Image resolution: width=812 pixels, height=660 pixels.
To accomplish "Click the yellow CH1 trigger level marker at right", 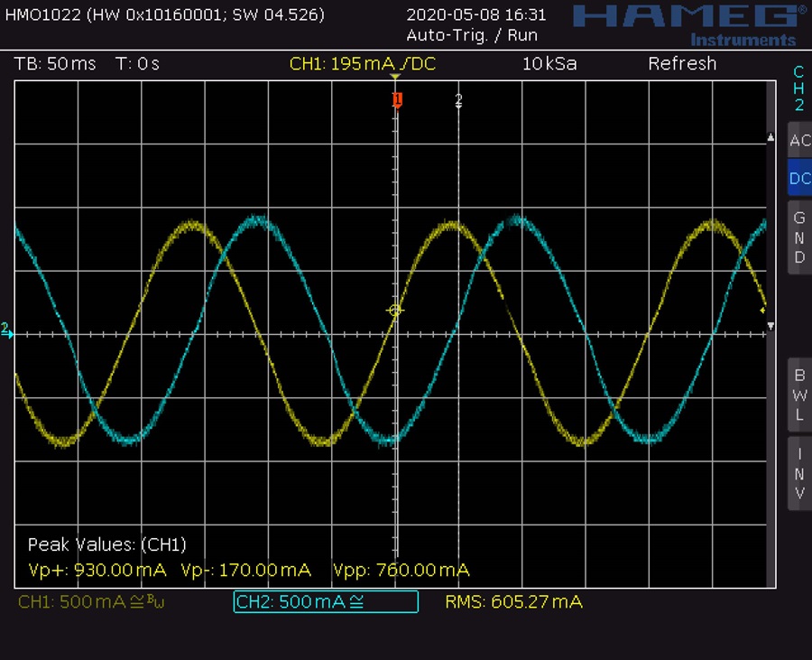I will click(x=763, y=310).
